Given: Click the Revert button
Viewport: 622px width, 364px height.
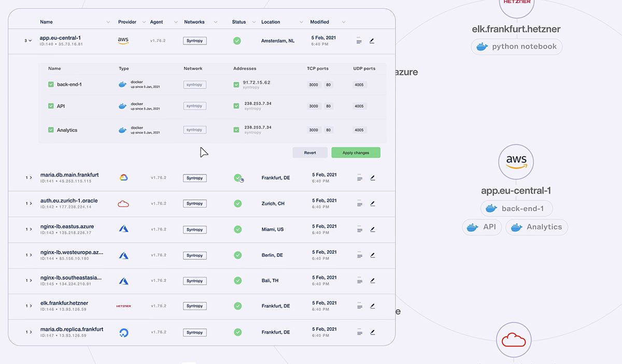Looking at the screenshot, I should [x=310, y=153].
